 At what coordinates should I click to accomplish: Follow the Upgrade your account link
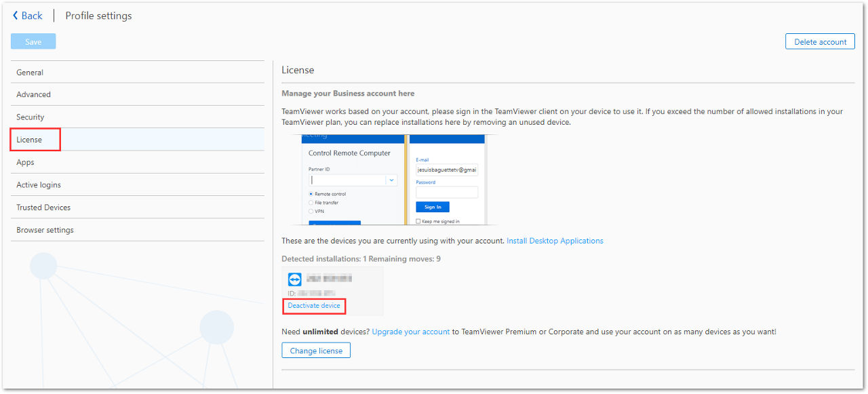pos(411,332)
